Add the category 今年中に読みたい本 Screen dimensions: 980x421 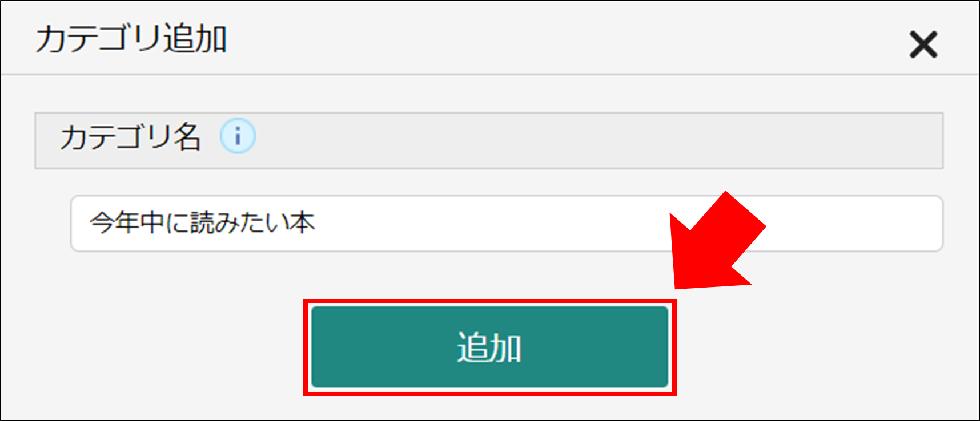[489, 347]
